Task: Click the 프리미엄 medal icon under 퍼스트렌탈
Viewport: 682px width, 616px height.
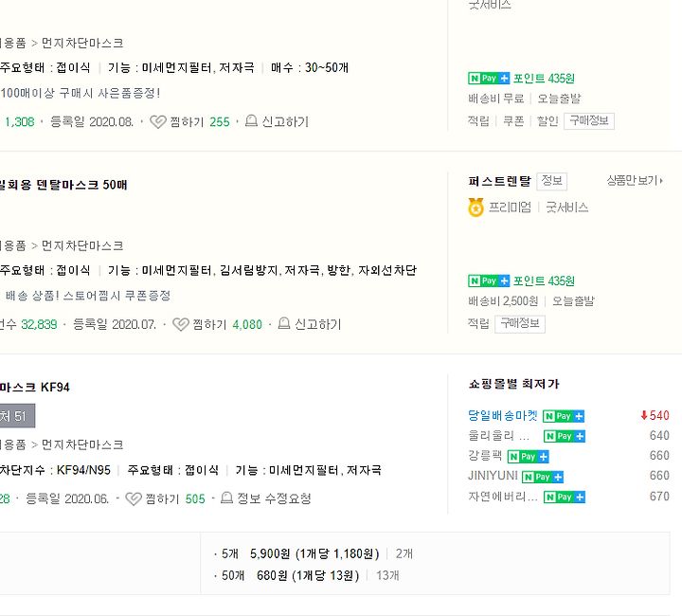Action: [x=476, y=208]
